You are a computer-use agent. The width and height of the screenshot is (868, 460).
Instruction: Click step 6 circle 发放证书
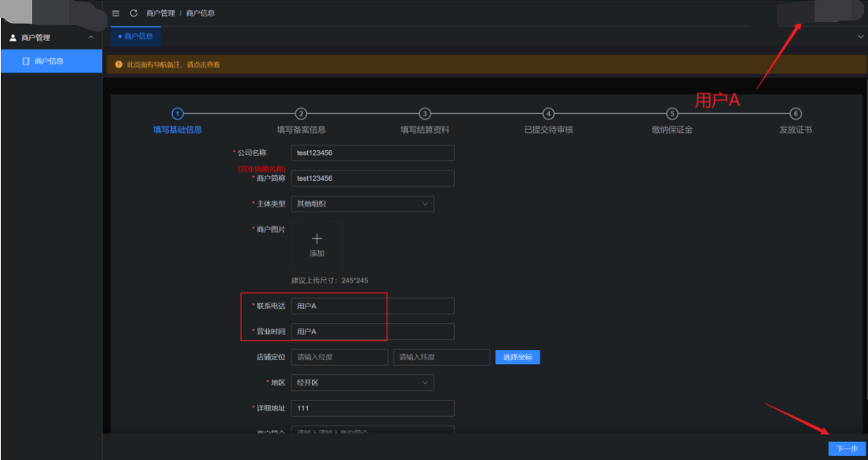coord(796,113)
